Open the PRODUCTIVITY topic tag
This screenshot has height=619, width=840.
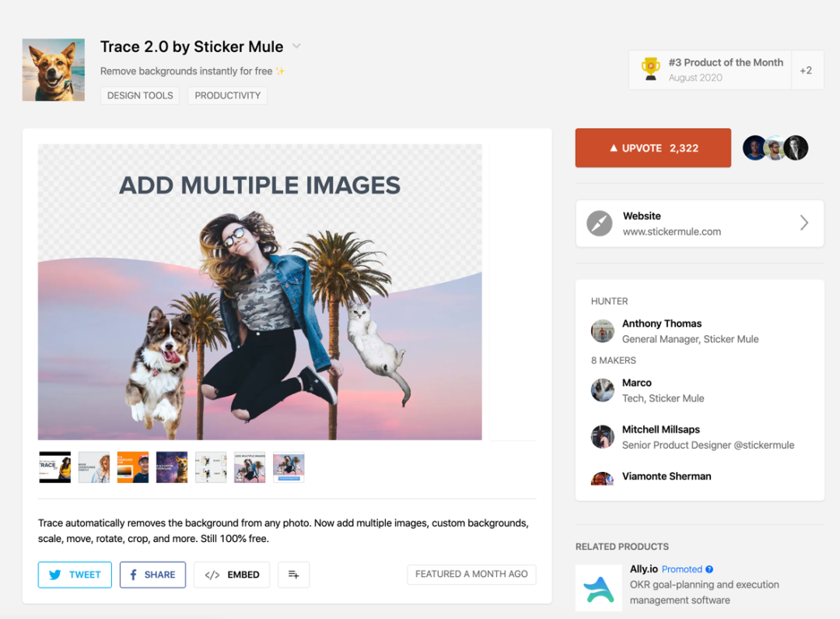click(x=228, y=96)
